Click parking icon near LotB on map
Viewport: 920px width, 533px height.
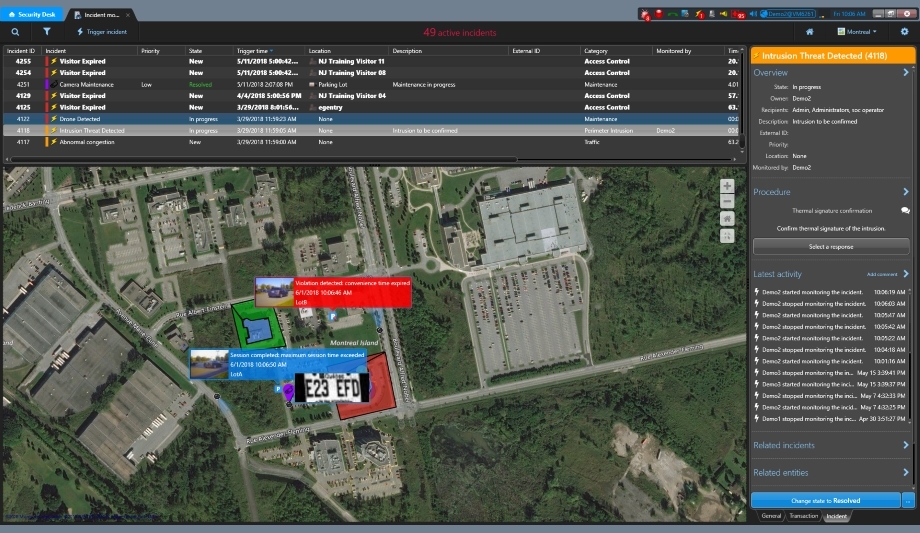333,317
